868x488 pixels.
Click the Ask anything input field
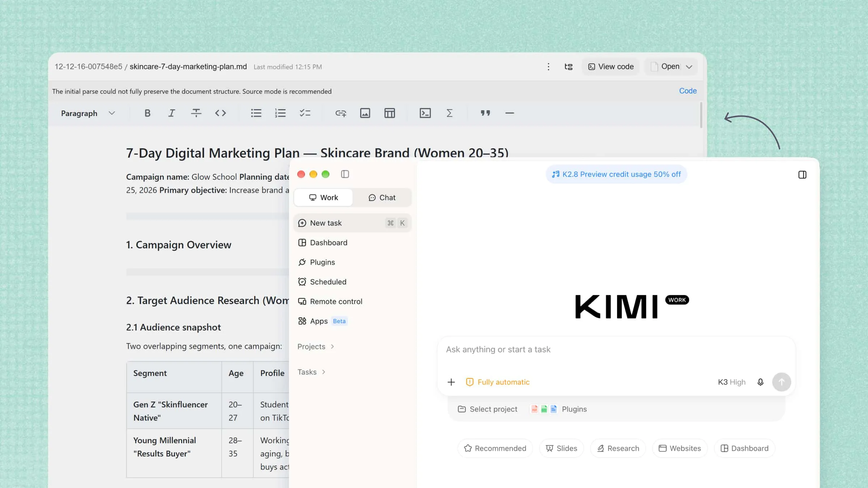click(x=616, y=350)
